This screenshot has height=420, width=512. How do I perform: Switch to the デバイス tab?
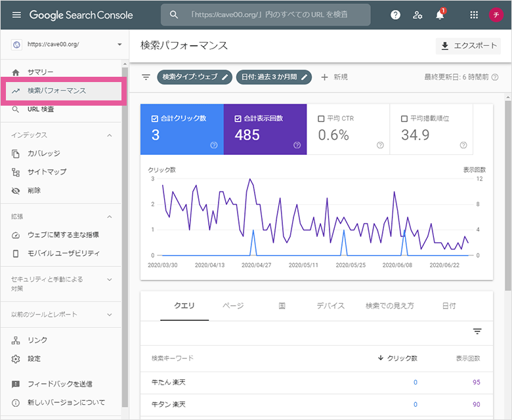tap(330, 306)
